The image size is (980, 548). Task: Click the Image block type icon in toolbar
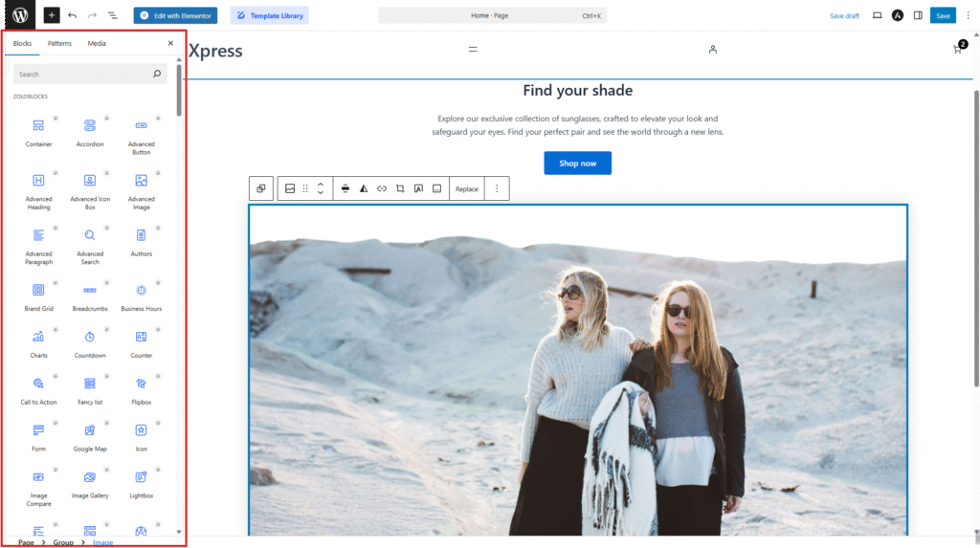(x=290, y=188)
